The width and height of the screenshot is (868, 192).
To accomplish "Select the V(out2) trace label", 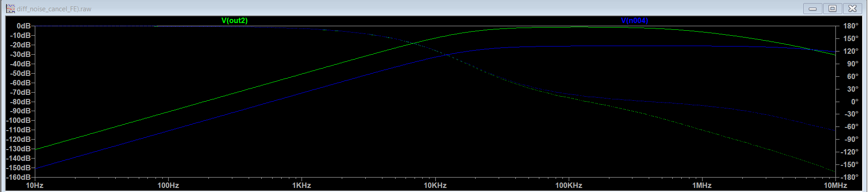I will pos(235,20).
